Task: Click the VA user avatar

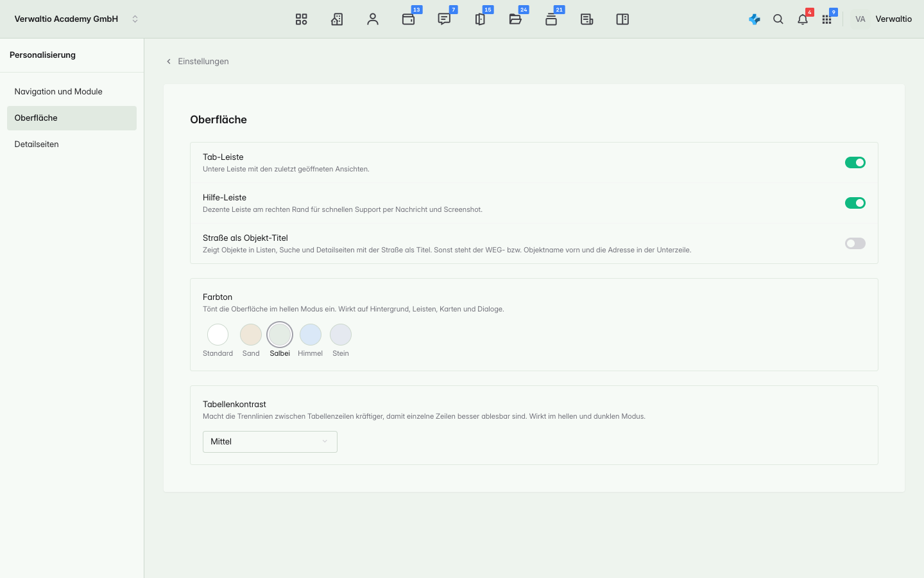Action: tap(860, 19)
